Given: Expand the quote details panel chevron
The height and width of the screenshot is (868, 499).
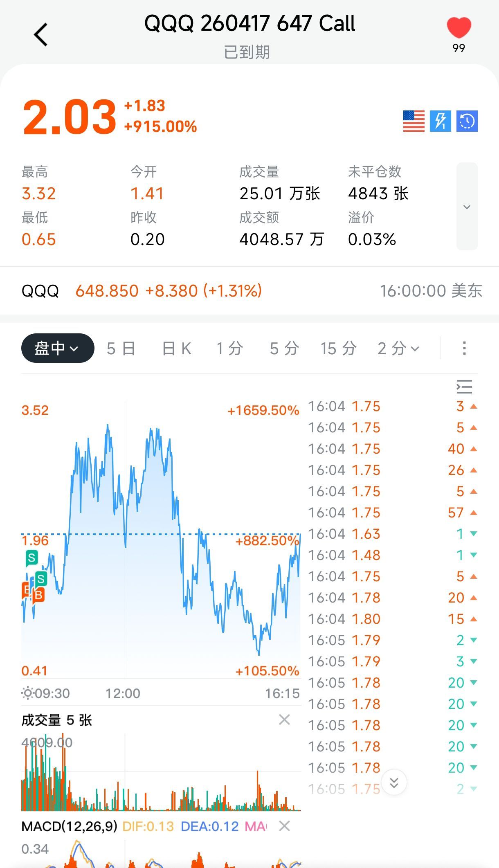Looking at the screenshot, I should pos(467,207).
